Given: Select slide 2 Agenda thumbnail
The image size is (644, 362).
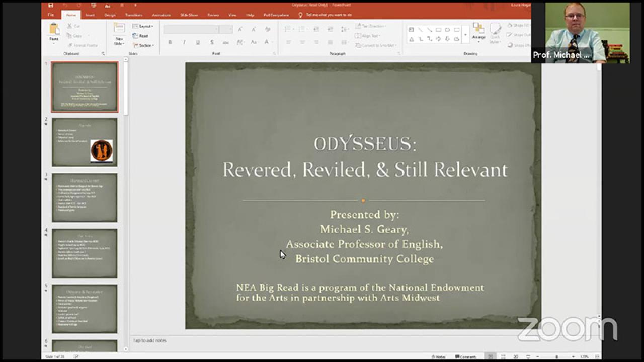Looking at the screenshot, I should [85, 142].
